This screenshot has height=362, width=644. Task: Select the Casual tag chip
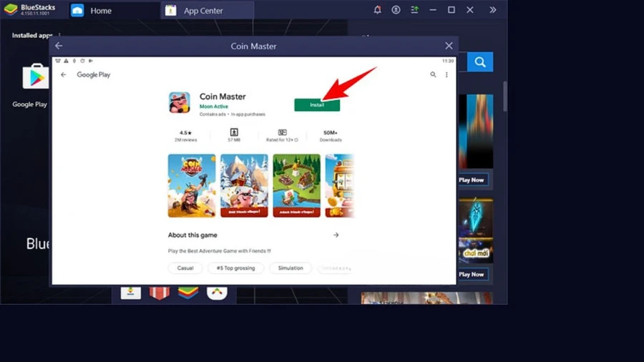(185, 268)
